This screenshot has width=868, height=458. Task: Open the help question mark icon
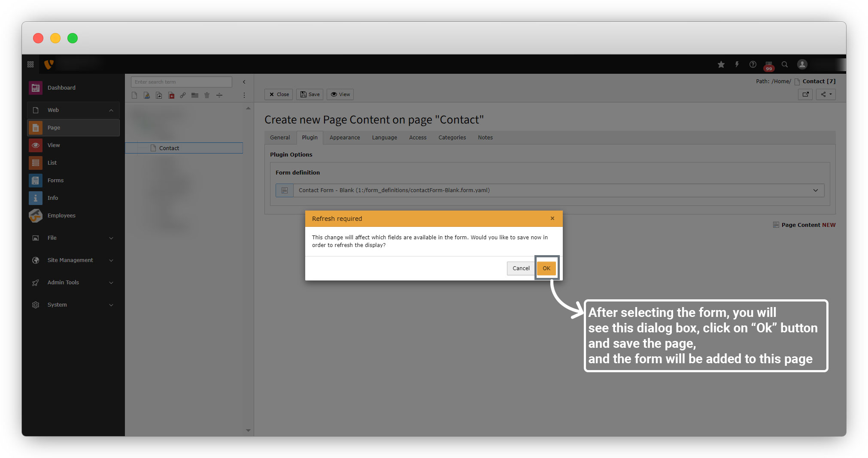(x=753, y=64)
